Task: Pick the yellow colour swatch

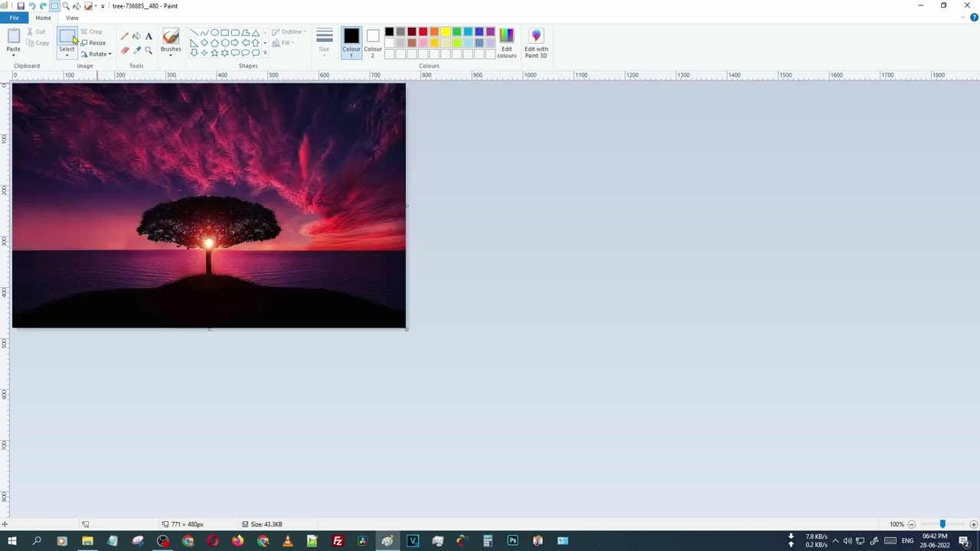Action: tap(446, 32)
